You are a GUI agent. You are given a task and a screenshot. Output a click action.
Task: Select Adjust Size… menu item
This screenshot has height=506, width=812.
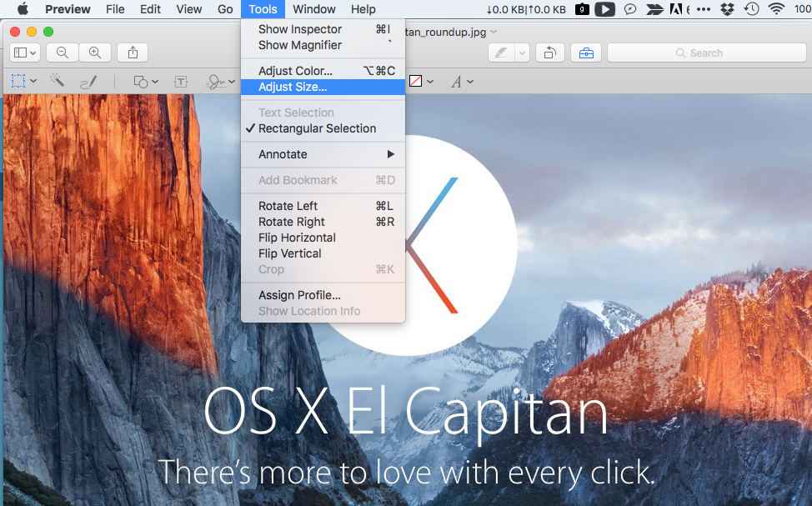click(323, 87)
